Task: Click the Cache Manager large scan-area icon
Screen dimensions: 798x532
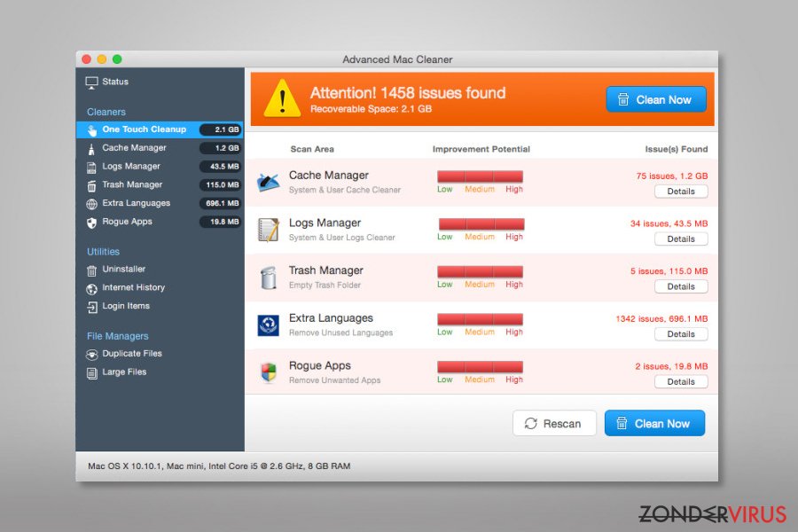Action: 268,182
